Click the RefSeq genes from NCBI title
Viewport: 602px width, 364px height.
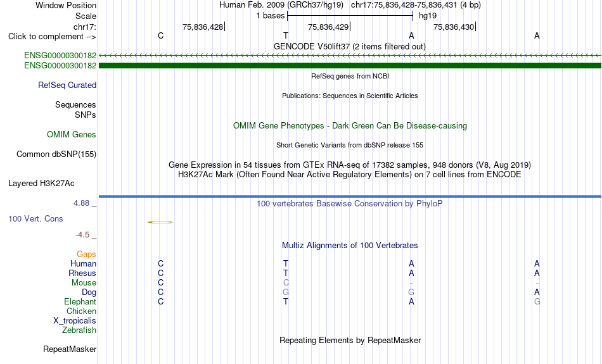[350, 76]
